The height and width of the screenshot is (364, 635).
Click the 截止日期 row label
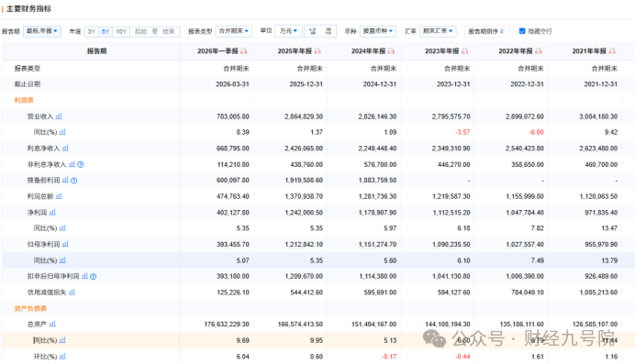tap(28, 84)
